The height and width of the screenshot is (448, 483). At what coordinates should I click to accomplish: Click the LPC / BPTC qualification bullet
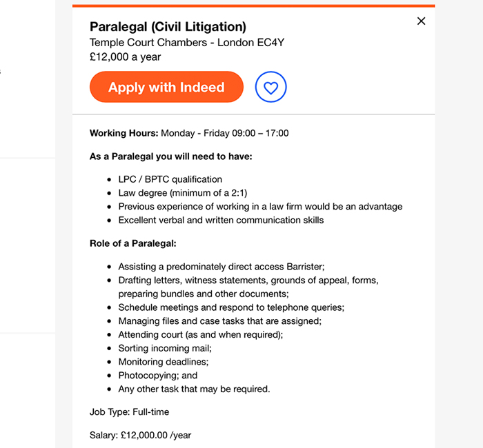point(170,179)
